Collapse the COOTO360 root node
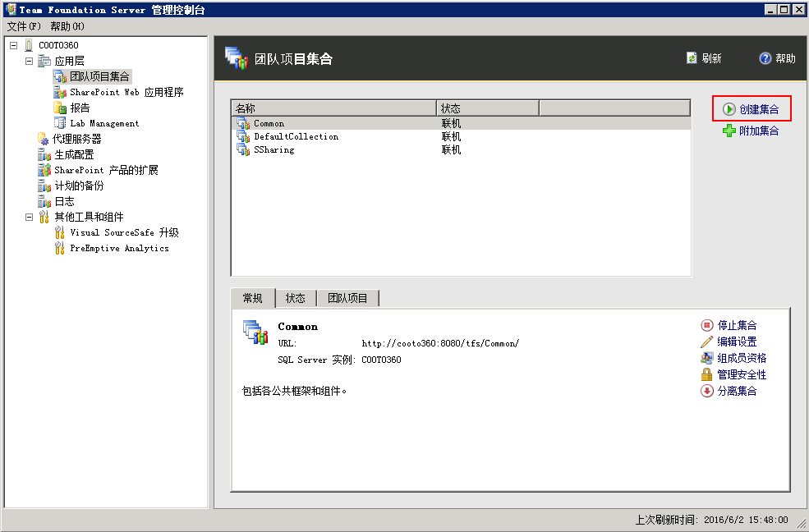Viewport: 809px width, 532px height. (13, 45)
